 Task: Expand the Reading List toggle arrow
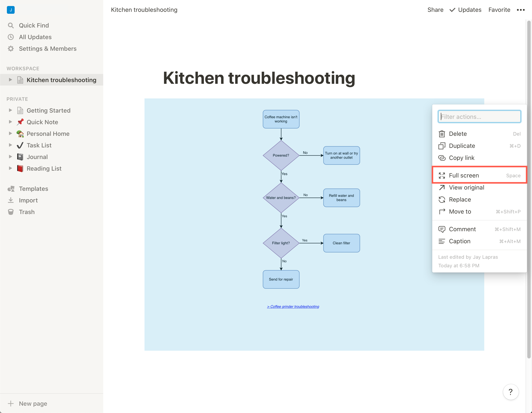pos(10,168)
